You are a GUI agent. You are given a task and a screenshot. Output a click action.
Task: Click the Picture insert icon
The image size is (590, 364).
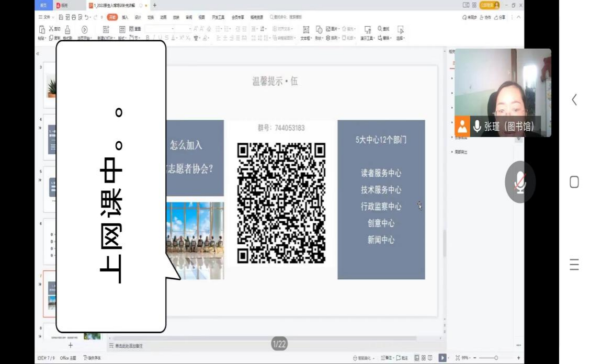(x=328, y=29)
